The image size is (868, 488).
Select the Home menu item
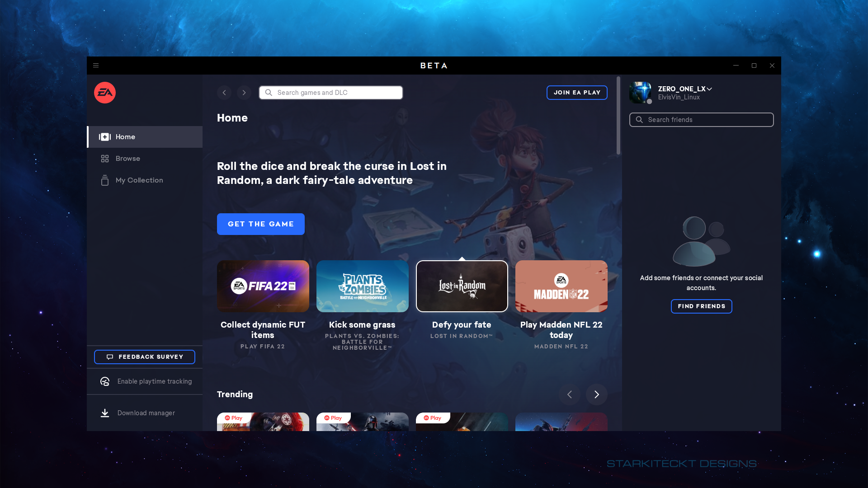(x=144, y=136)
